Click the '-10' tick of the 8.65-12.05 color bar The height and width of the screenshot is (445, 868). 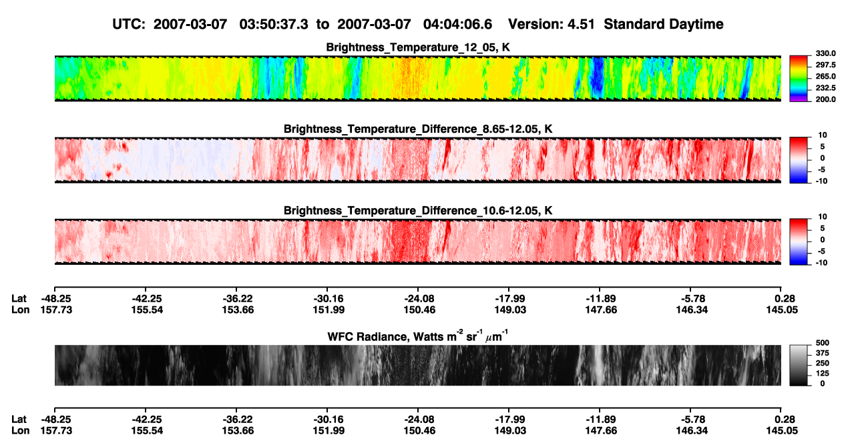pos(822,181)
